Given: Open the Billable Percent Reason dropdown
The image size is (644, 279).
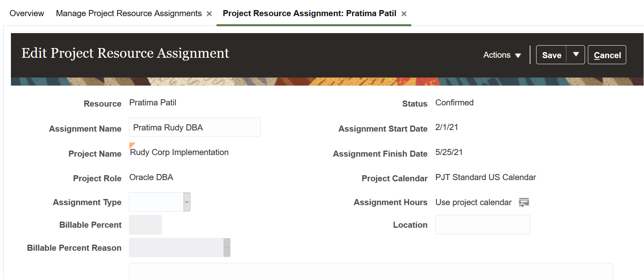Looking at the screenshot, I should 227,248.
